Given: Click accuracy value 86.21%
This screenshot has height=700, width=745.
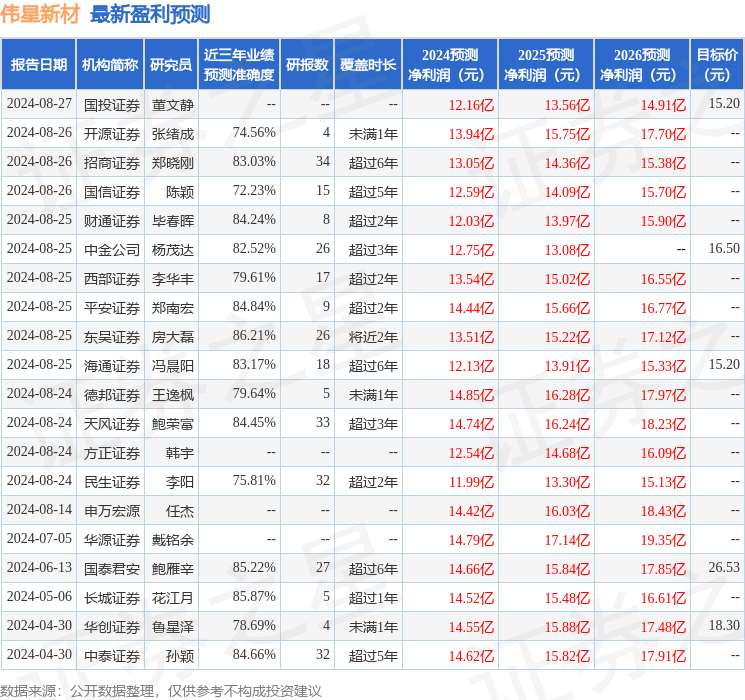Looking at the screenshot, I should coord(254,336).
